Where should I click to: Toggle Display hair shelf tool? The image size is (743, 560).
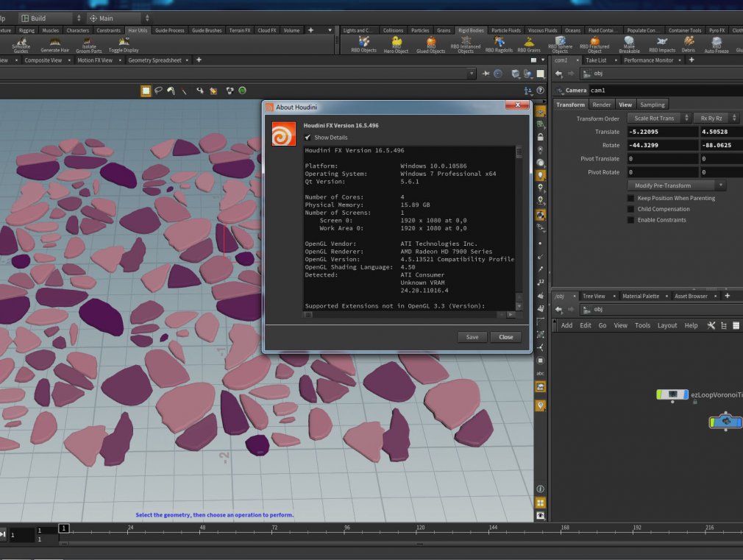pos(124,44)
